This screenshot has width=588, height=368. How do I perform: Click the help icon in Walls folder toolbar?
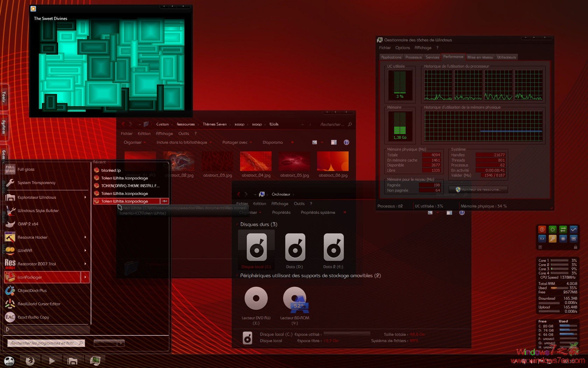click(346, 142)
